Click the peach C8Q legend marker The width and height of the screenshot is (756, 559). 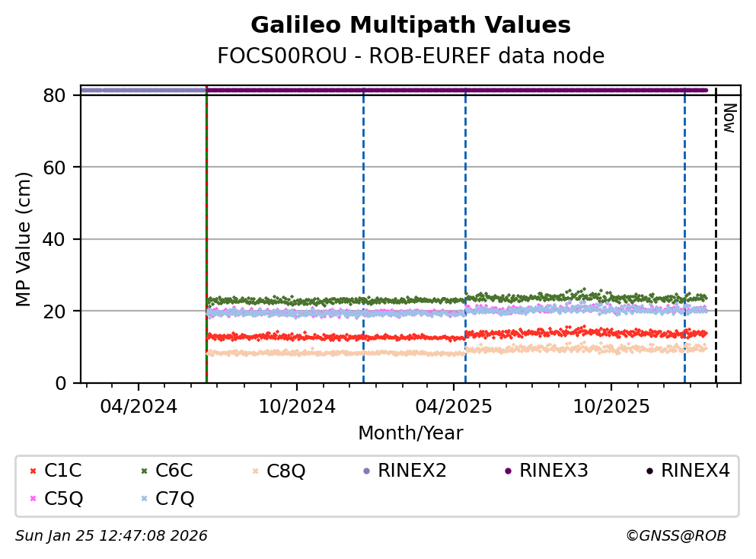click(x=254, y=471)
